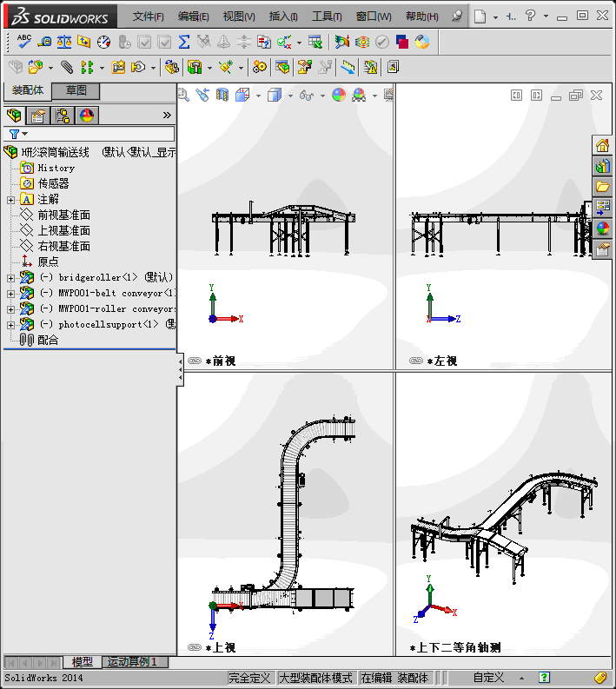Open Mass Properties scales icon

pos(64,42)
